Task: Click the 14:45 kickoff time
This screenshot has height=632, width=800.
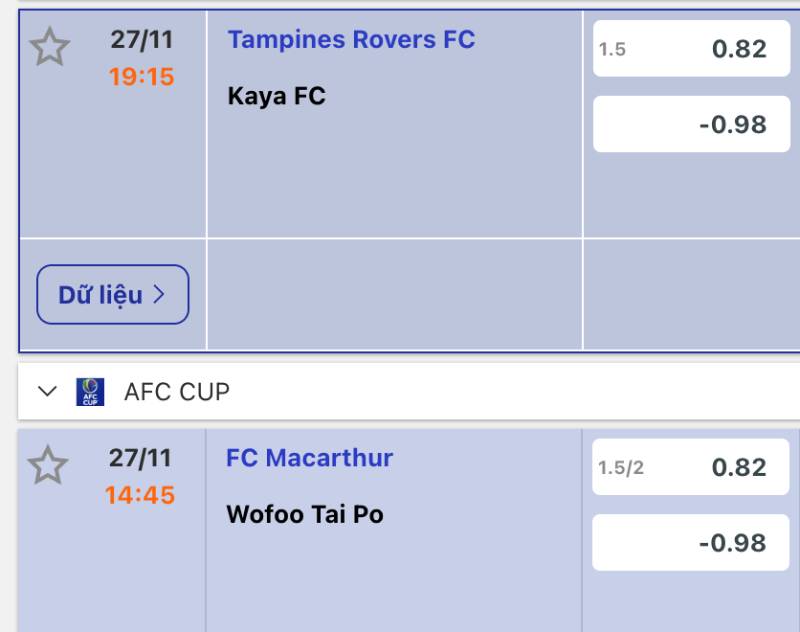Action: 140,495
